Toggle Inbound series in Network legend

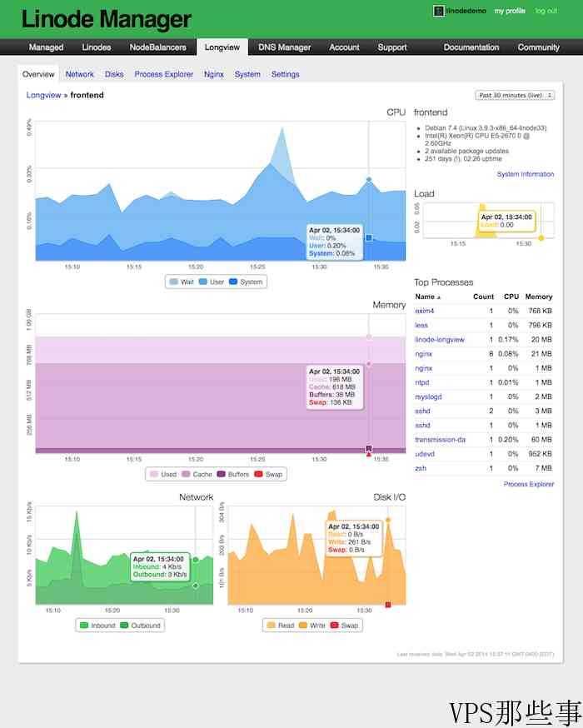click(x=97, y=626)
